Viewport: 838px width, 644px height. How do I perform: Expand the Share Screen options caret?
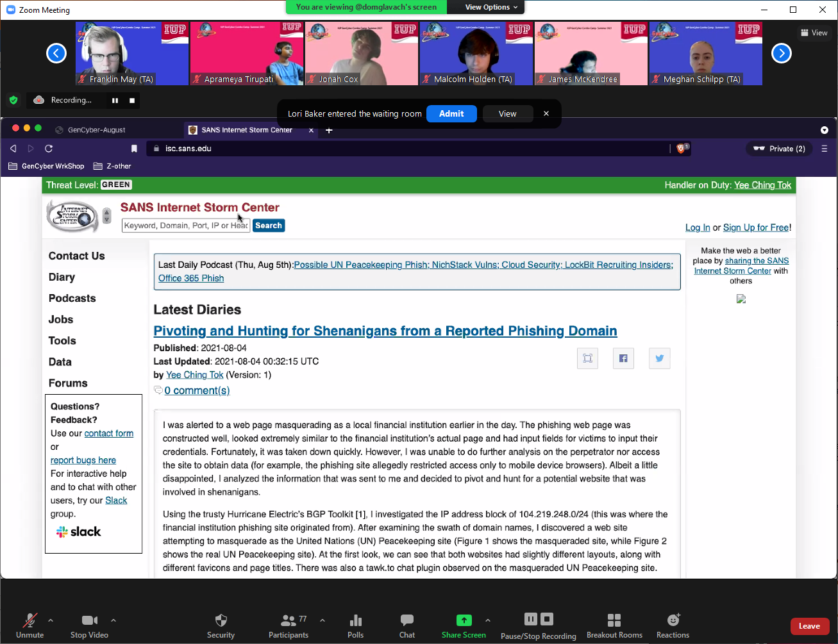coord(488,620)
